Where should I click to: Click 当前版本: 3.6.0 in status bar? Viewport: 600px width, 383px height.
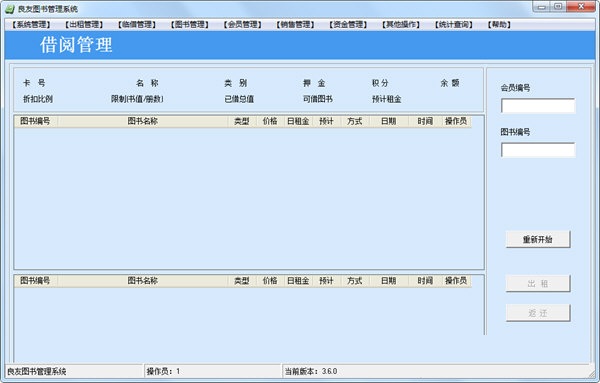pos(311,371)
